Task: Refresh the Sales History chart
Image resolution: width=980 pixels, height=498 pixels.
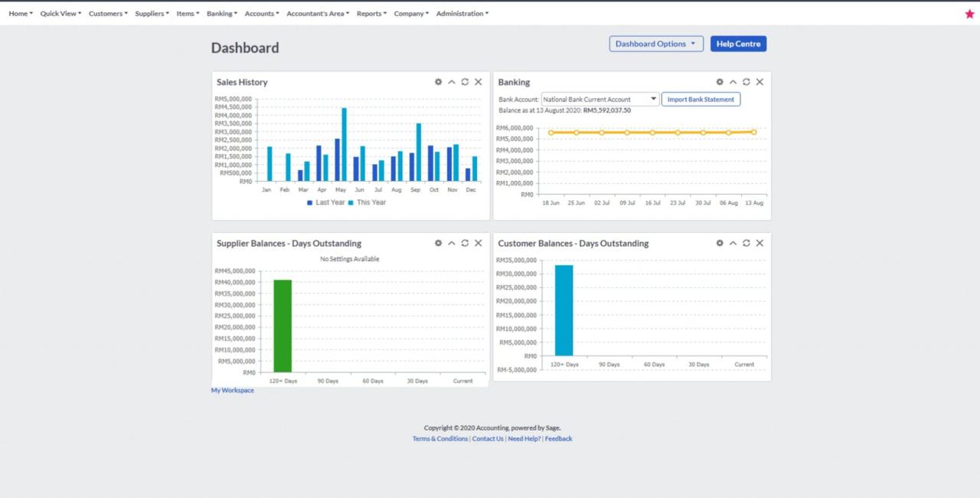Action: pyautogui.click(x=465, y=82)
